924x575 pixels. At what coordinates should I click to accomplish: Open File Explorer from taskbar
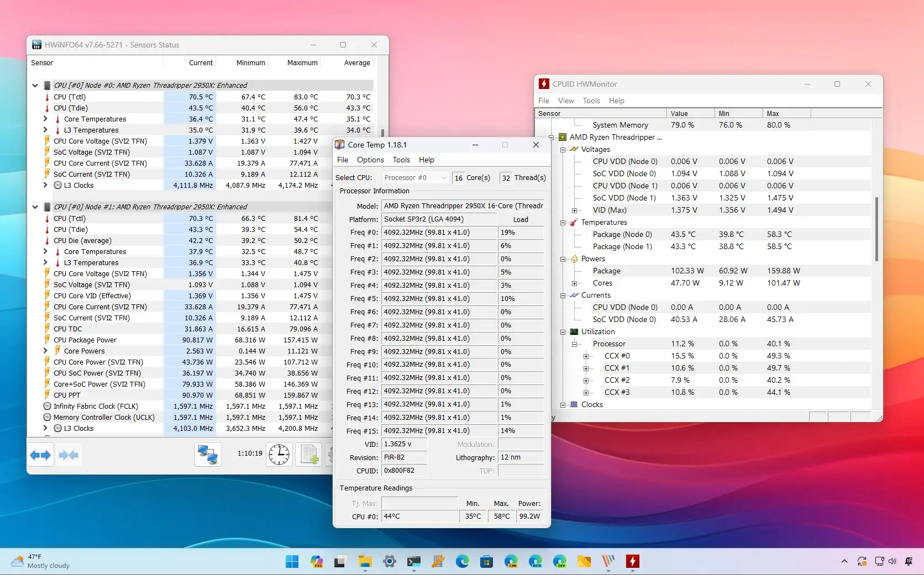tap(365, 562)
